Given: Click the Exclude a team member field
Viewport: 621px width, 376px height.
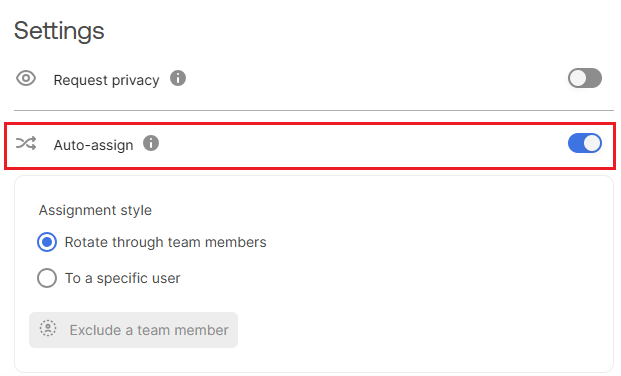Looking at the screenshot, I should (133, 330).
